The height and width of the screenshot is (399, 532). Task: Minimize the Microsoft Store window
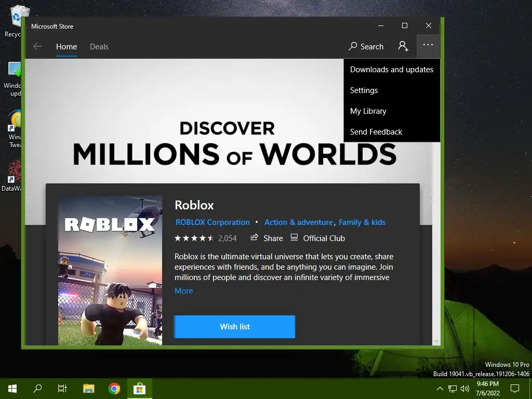(381, 26)
